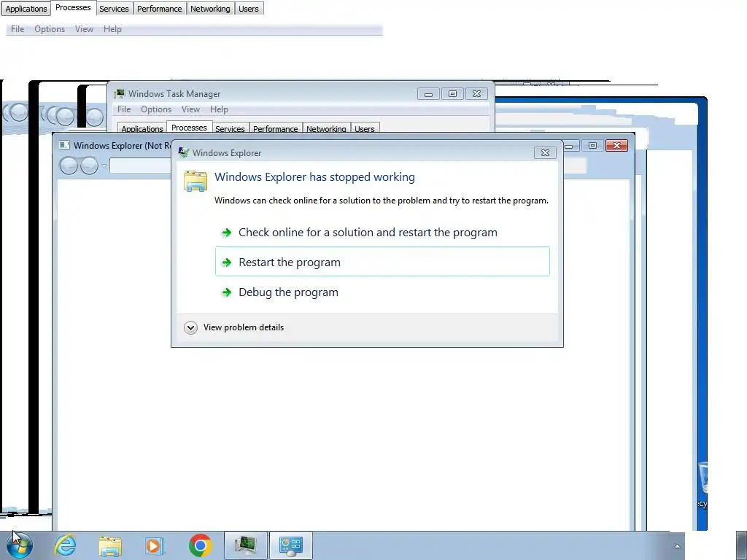Switch to Performance tab in Task Manager window

pos(275,128)
